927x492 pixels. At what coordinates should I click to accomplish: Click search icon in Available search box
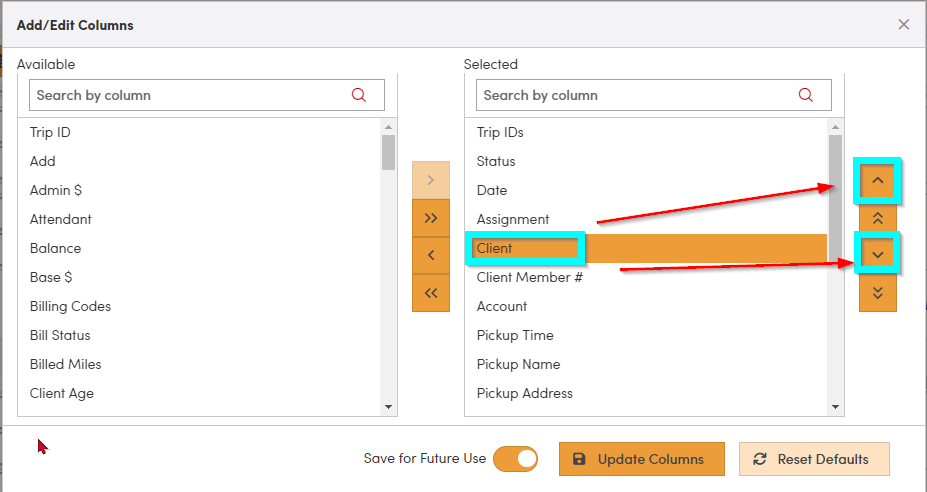pyautogui.click(x=360, y=96)
